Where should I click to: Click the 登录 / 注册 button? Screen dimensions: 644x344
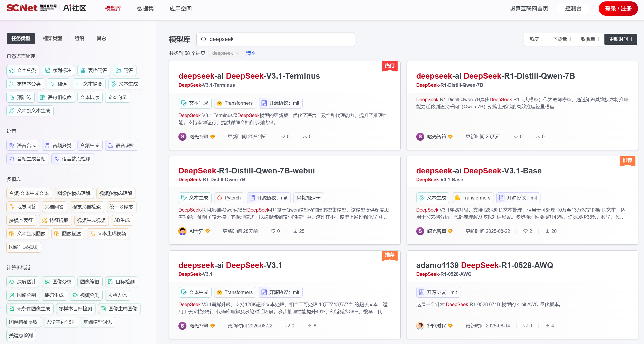point(618,9)
